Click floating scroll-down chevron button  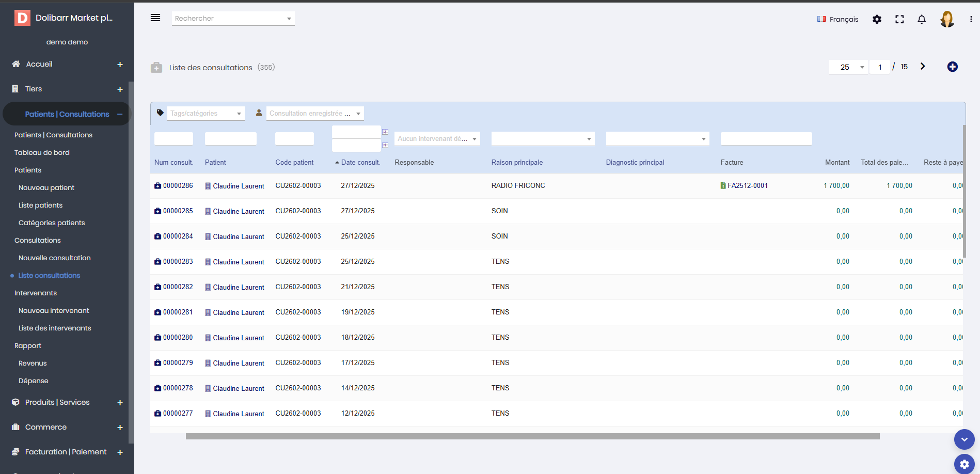pos(964,439)
